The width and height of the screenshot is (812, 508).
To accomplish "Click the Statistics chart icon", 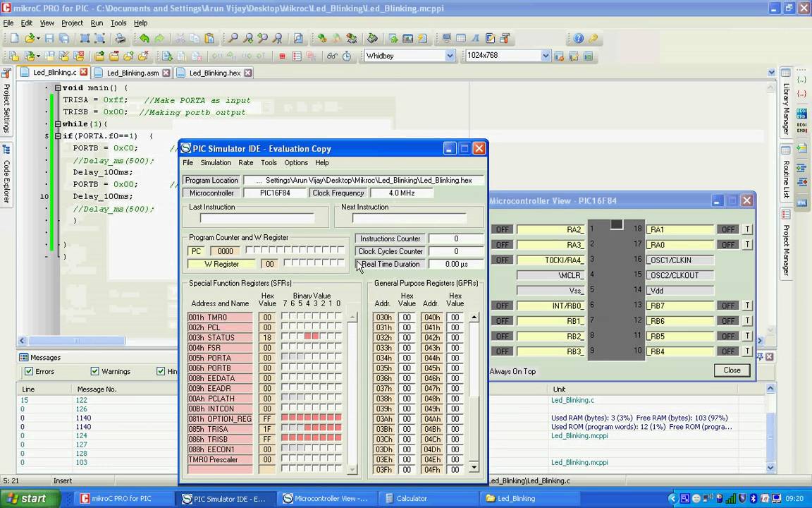I will (x=407, y=38).
